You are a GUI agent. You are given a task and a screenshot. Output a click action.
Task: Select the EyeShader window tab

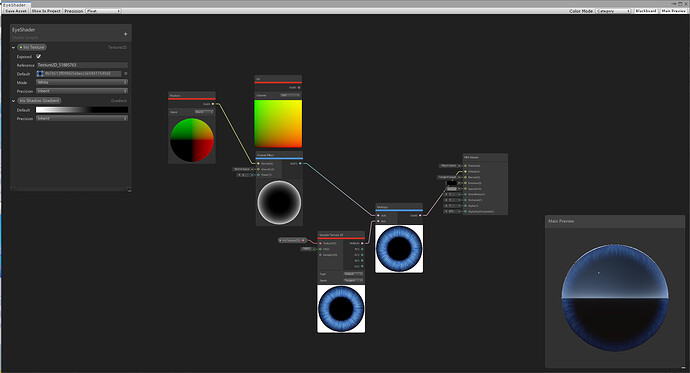pos(15,5)
